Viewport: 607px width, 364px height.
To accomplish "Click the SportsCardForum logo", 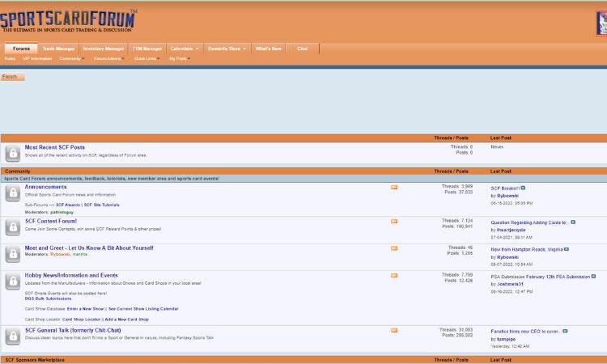I will click(x=69, y=21).
